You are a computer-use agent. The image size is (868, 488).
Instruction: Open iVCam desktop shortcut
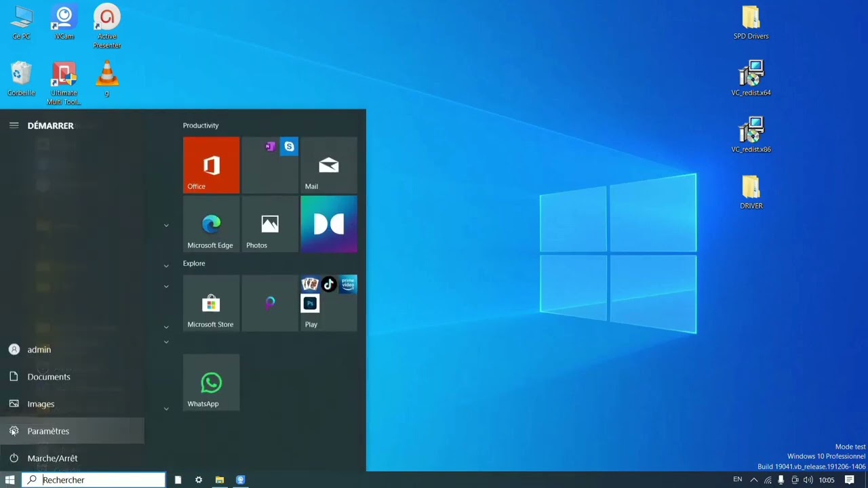64,23
